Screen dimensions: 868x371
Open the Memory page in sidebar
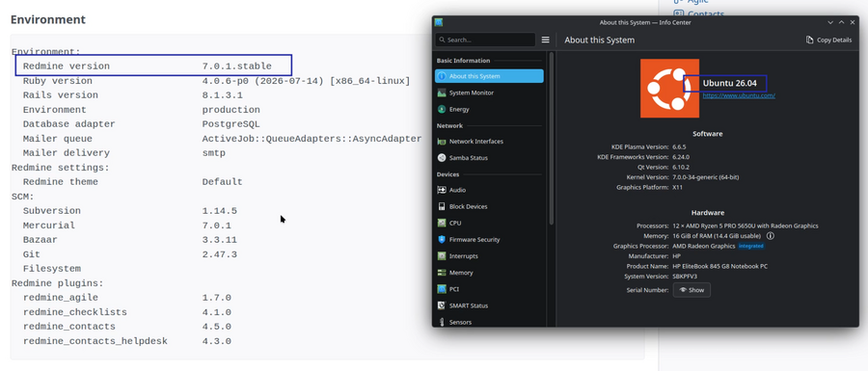tap(489, 273)
